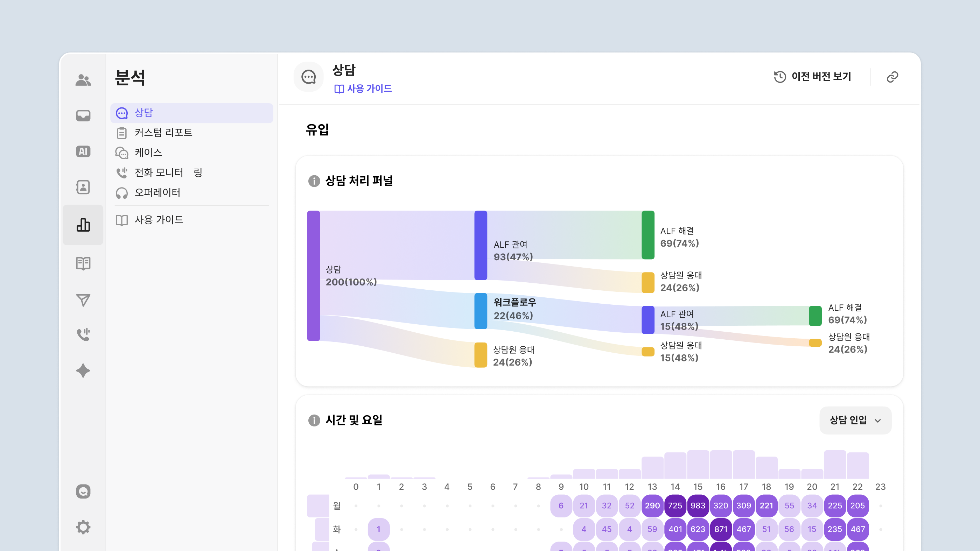Open 전화 모니터링 in the 분석 menu

click(x=192, y=172)
